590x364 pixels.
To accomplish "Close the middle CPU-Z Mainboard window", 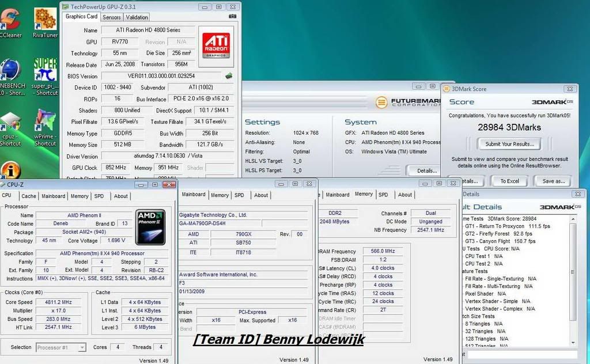I will (309, 184).
